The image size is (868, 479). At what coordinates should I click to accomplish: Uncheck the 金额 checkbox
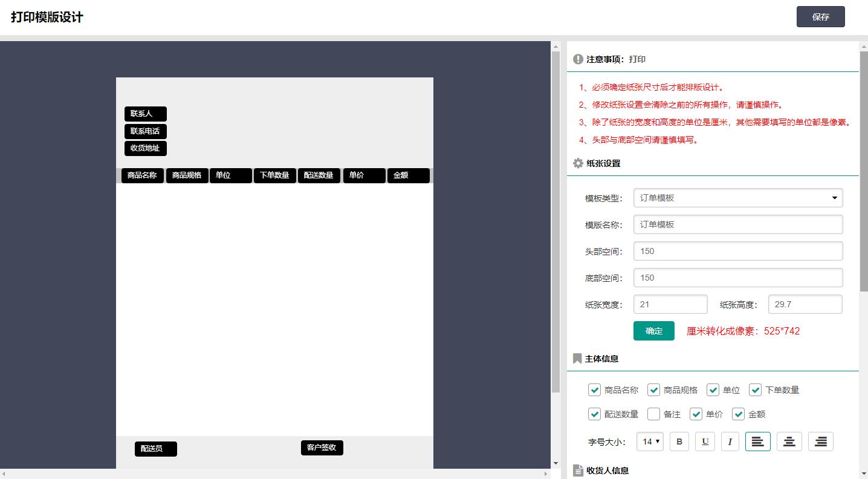pos(738,414)
